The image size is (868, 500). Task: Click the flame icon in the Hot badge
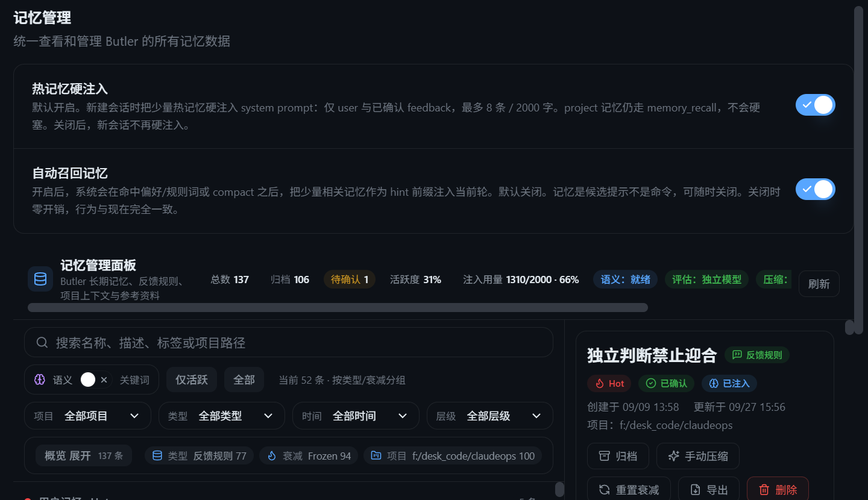pos(600,383)
